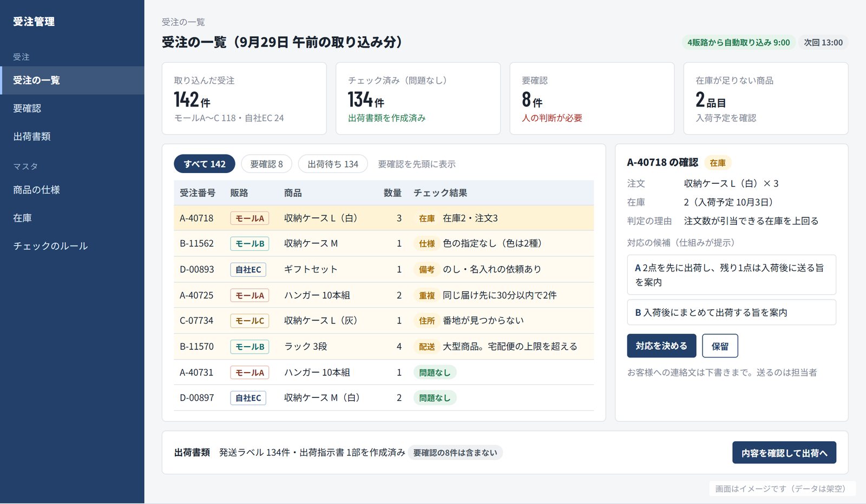Open 要確認 in the sidebar
The width and height of the screenshot is (866, 504).
tap(72, 108)
